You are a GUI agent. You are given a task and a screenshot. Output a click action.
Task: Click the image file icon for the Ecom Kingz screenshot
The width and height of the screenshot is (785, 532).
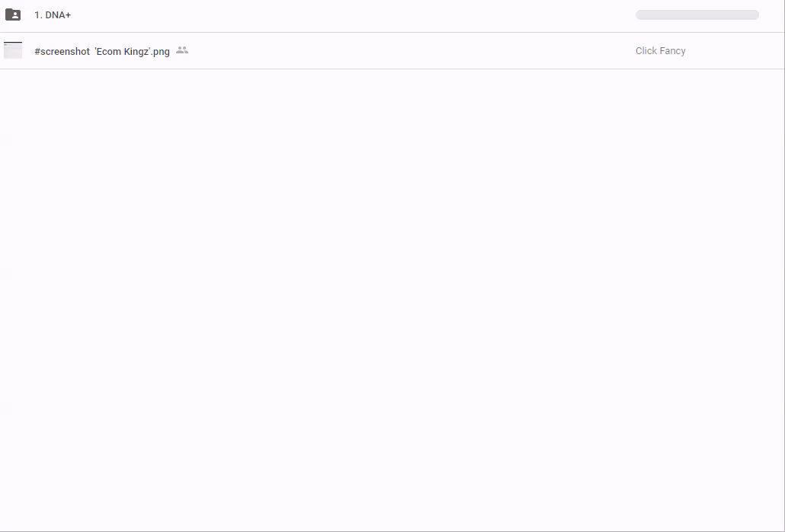pos(13,50)
